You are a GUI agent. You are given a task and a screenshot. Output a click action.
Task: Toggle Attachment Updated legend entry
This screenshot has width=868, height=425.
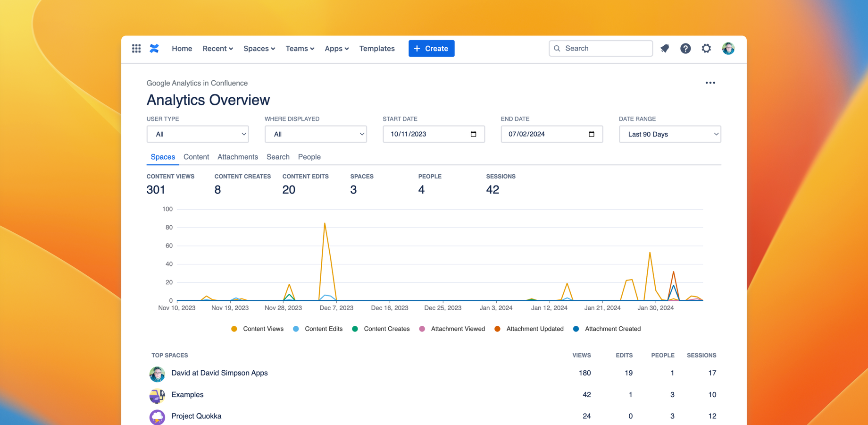point(529,329)
